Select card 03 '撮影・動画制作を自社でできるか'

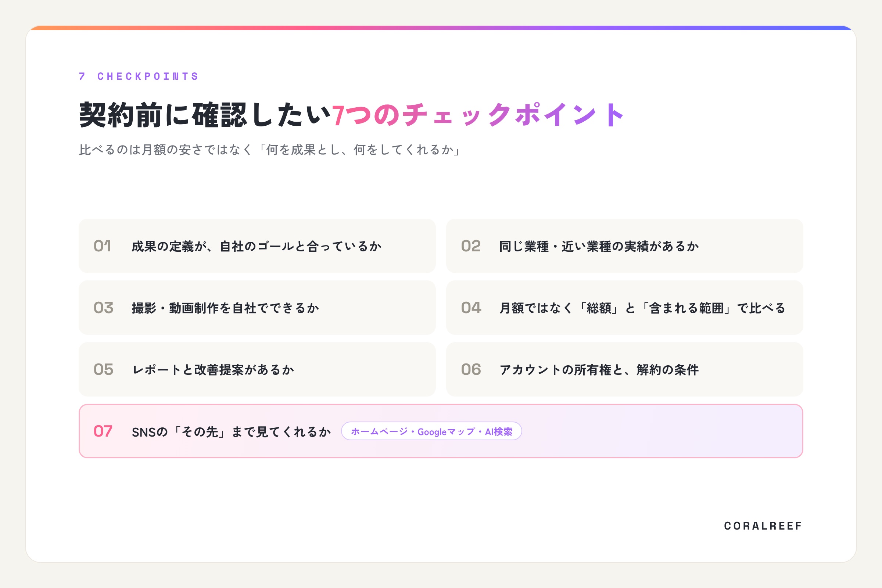click(257, 308)
